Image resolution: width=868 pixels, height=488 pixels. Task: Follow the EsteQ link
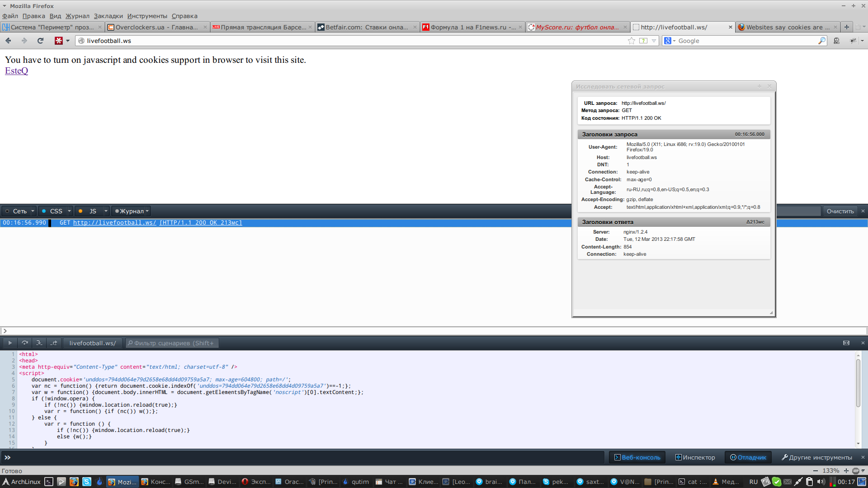[x=16, y=70]
